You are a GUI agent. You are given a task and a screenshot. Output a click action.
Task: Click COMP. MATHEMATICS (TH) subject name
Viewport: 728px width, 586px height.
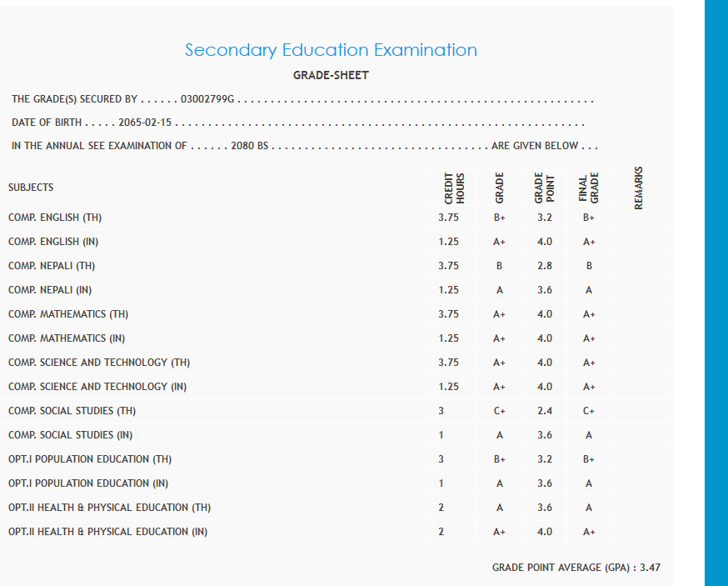[x=68, y=314]
